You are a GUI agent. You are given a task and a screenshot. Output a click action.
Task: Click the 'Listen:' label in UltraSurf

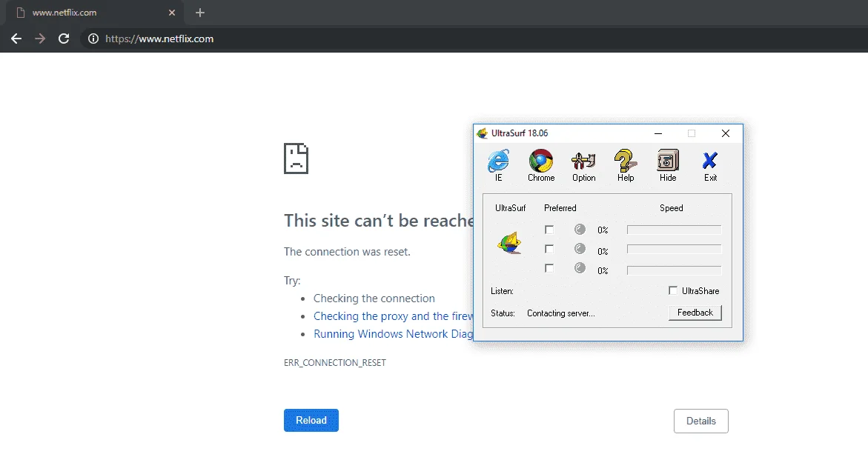pyautogui.click(x=502, y=291)
